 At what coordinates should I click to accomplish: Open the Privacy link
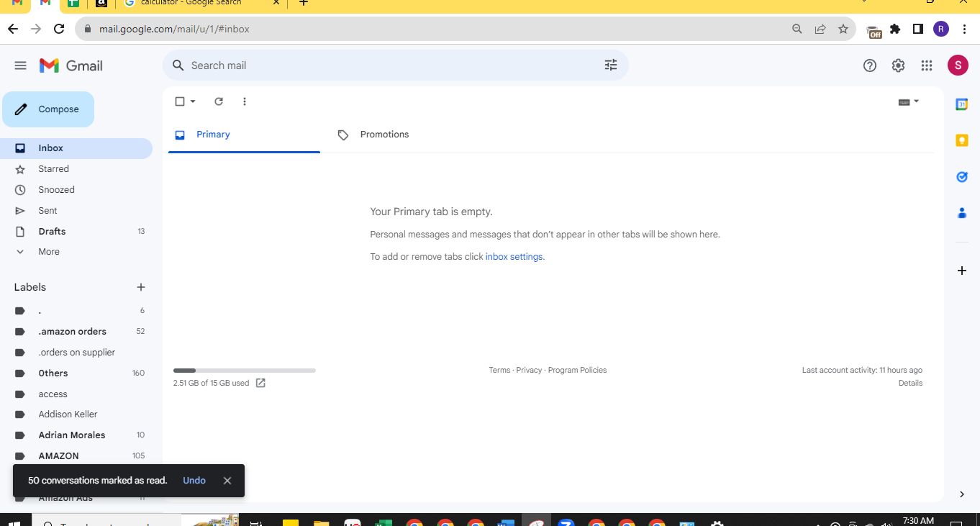[x=529, y=370]
